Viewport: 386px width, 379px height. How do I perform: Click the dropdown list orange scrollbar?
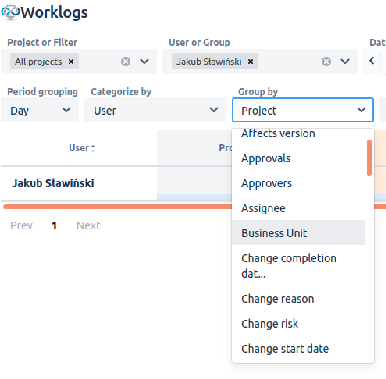pyautogui.click(x=369, y=158)
